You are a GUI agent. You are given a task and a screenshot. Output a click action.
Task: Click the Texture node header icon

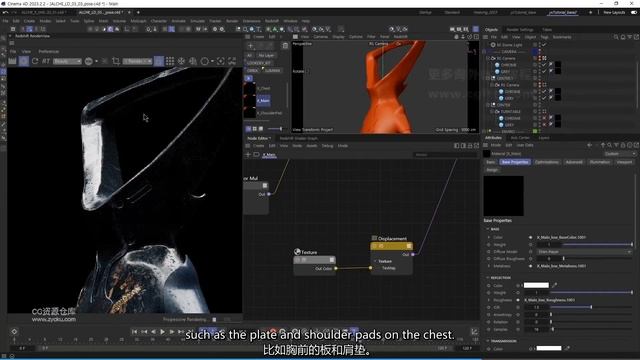pos(297,252)
